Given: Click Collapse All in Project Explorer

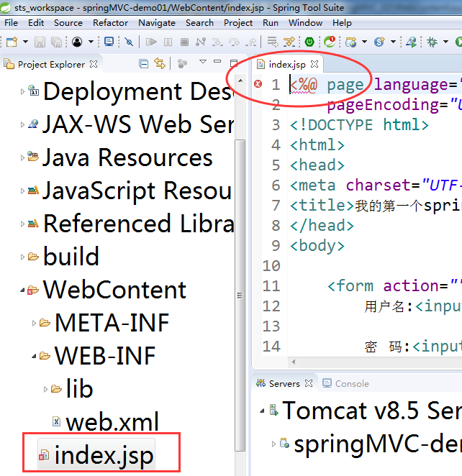Looking at the screenshot, I should pos(143,64).
